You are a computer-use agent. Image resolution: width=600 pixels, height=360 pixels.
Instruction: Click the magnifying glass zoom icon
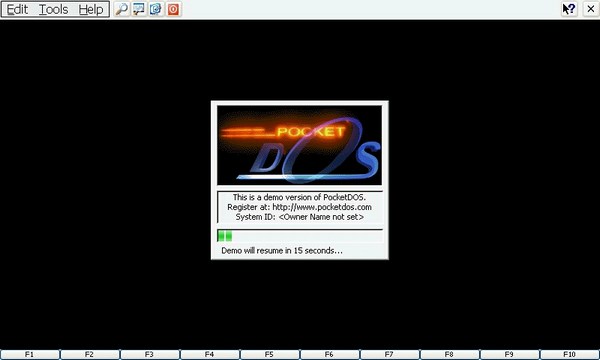pyautogui.click(x=122, y=9)
